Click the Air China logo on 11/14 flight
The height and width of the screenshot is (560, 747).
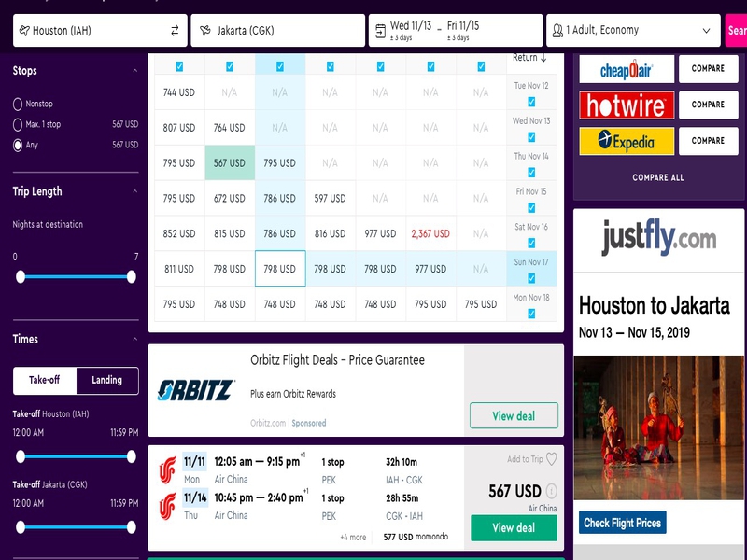point(167,506)
